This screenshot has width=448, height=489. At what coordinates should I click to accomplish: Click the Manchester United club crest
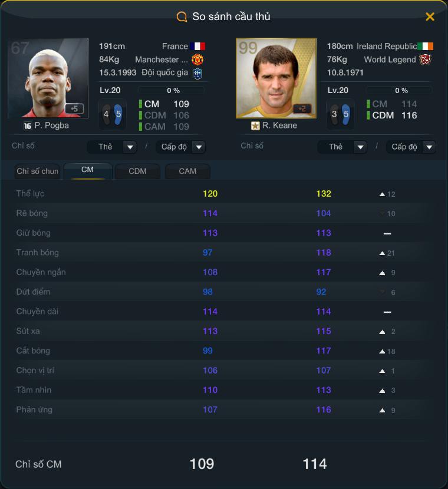click(197, 60)
